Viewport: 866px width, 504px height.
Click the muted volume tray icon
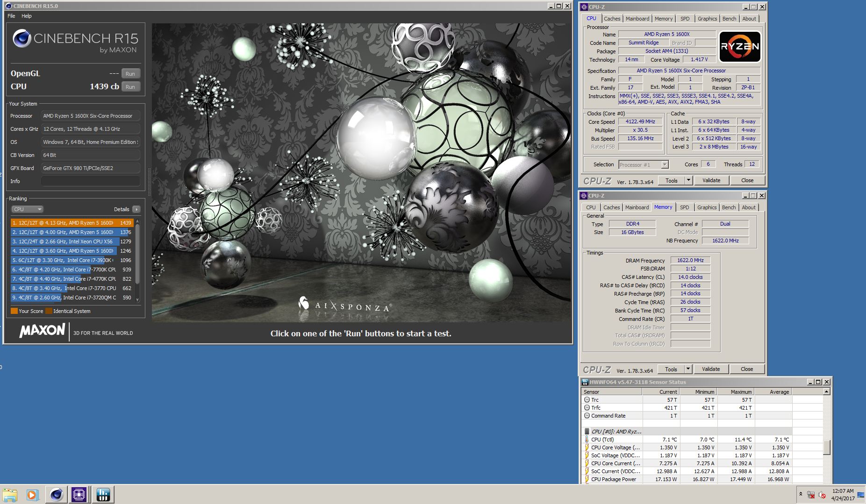(822, 495)
